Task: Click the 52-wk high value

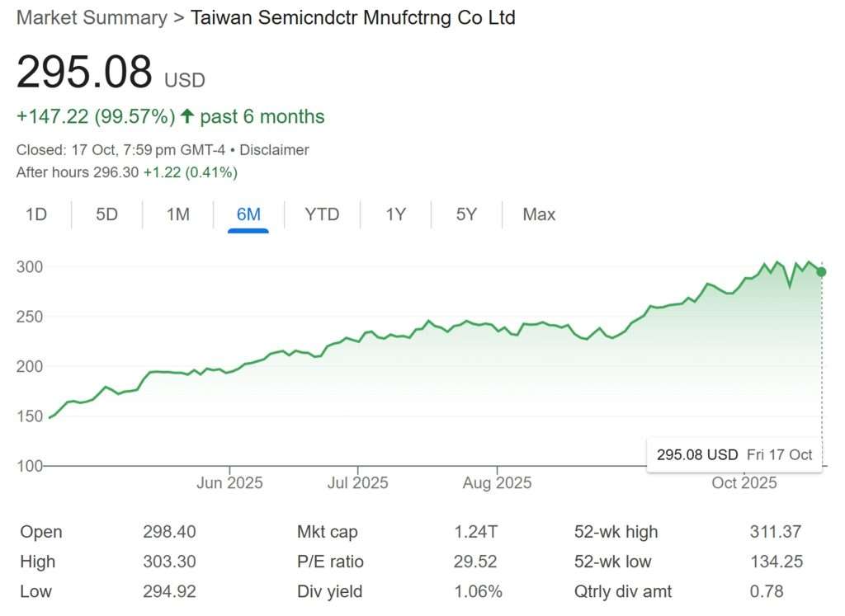Action: [777, 532]
